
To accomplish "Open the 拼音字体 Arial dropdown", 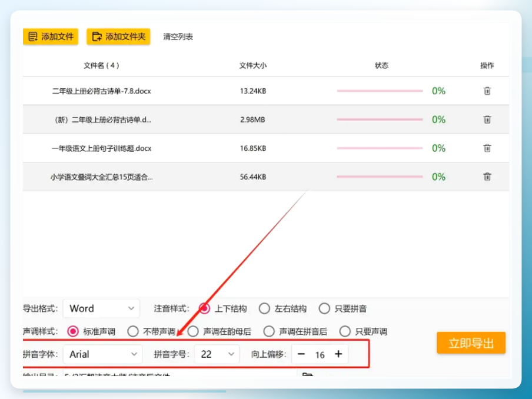I will 102,354.
